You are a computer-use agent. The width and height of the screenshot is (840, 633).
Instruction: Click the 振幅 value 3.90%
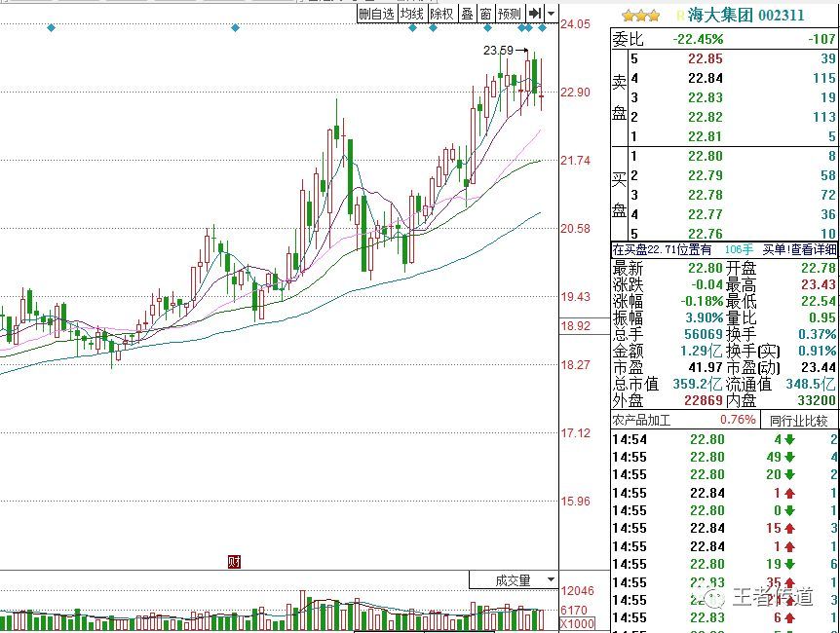704,317
